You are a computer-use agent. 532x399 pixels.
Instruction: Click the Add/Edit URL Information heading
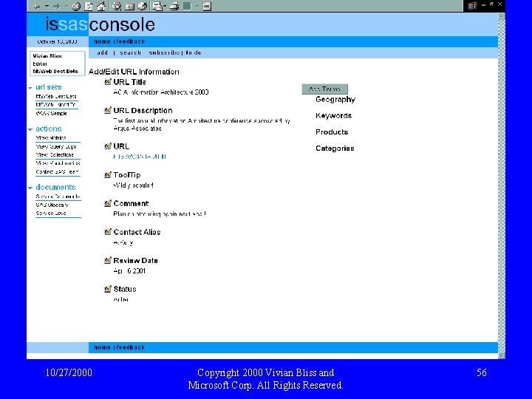(x=134, y=72)
